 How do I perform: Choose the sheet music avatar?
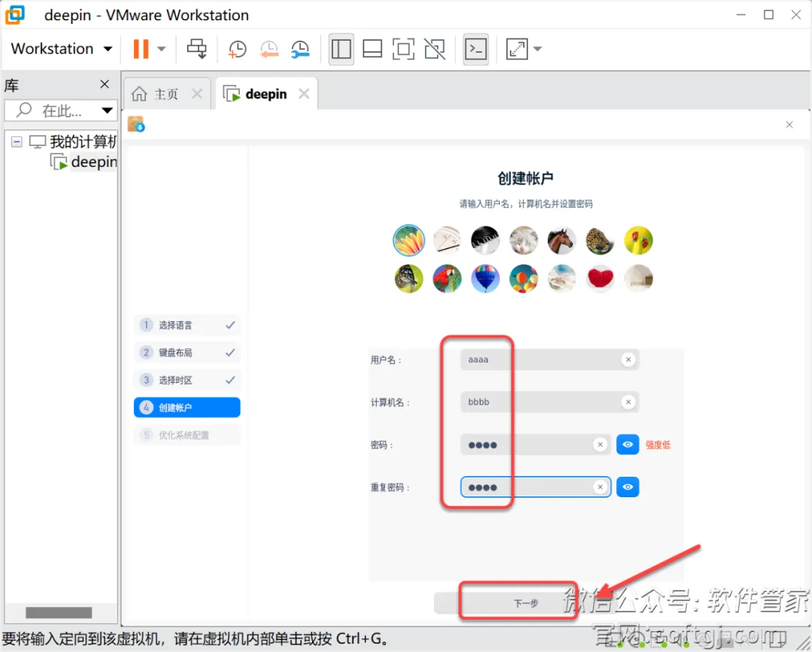point(447,241)
